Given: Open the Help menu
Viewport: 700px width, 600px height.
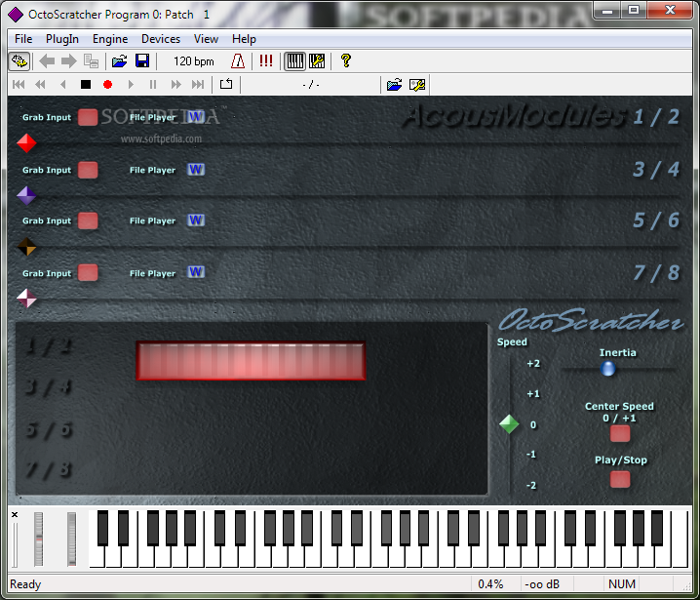Looking at the screenshot, I should [x=244, y=39].
